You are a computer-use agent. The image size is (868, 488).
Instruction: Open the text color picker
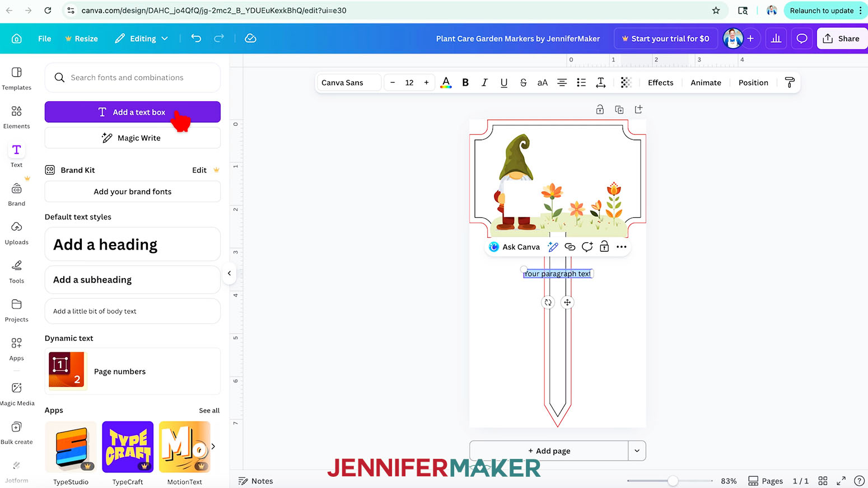click(x=446, y=83)
